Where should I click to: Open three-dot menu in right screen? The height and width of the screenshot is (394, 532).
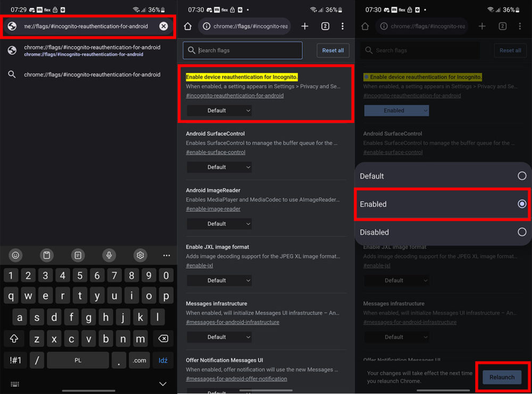pyautogui.click(x=520, y=26)
